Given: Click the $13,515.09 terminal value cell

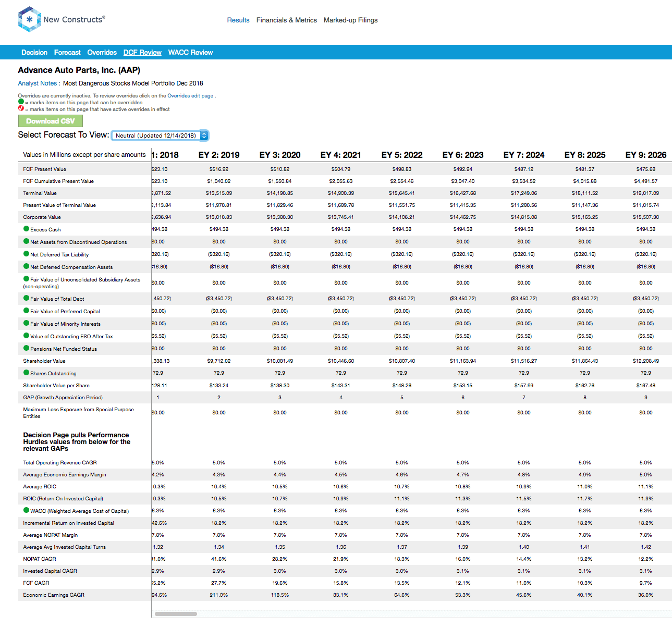Looking at the screenshot, I should [x=219, y=193].
